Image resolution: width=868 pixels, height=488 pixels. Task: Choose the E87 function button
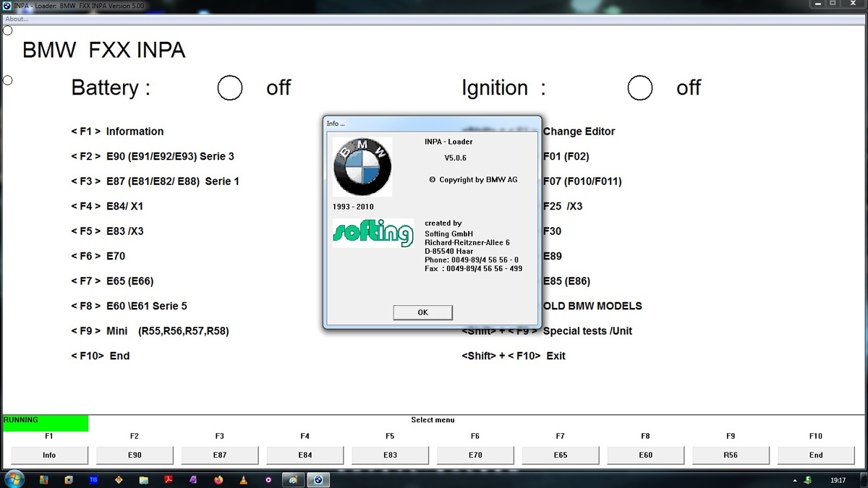pos(220,455)
